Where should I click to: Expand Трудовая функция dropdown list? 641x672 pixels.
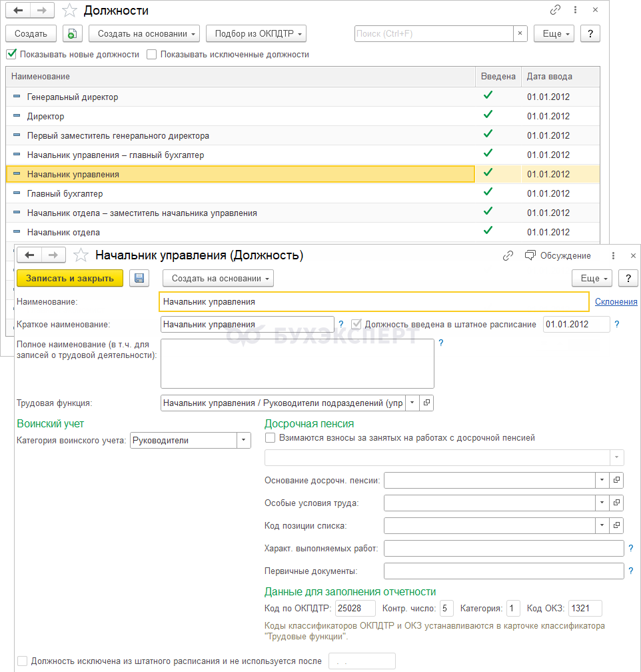coord(412,403)
